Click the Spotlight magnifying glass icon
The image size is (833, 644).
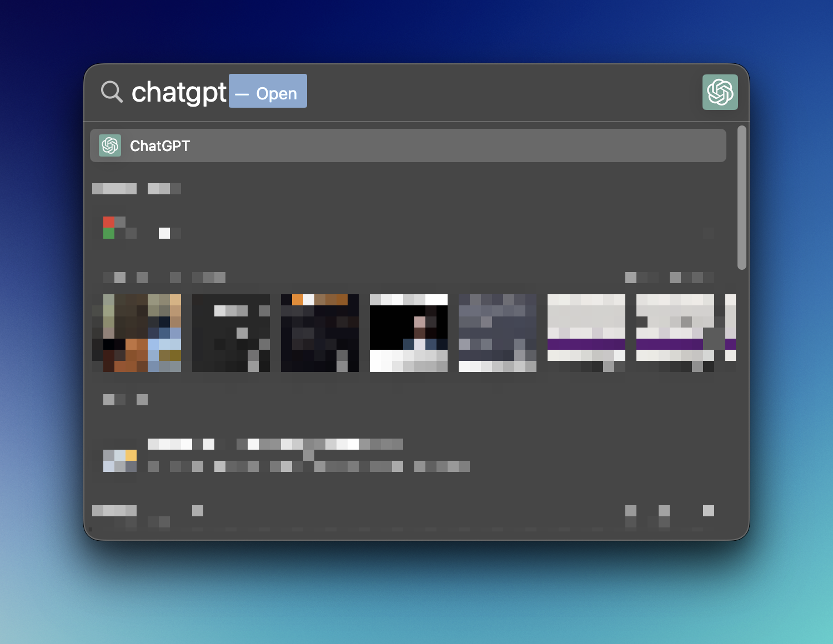[x=112, y=92]
